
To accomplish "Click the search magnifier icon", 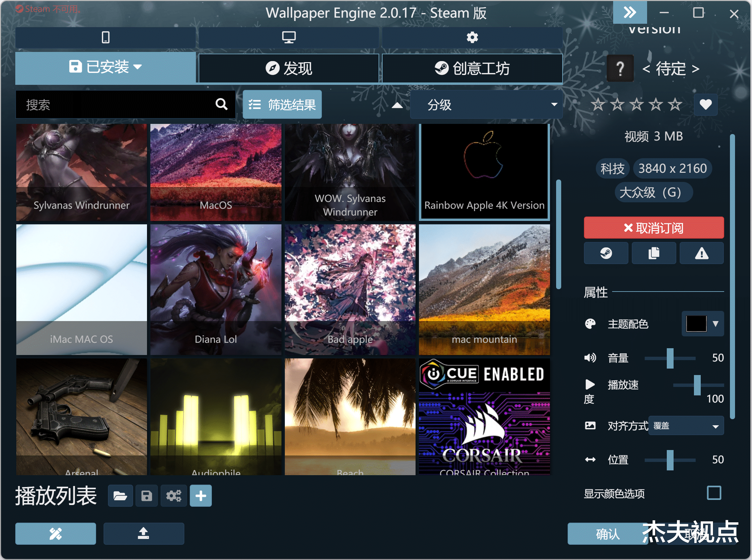I will tap(221, 104).
